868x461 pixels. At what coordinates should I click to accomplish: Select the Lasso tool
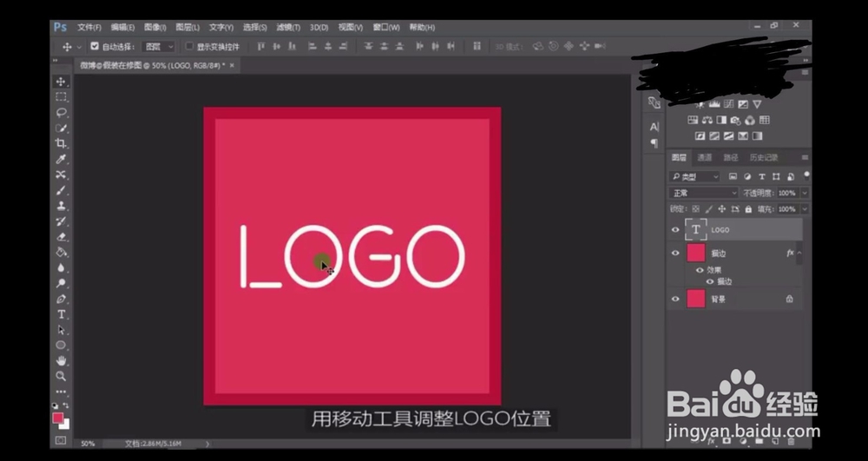(x=61, y=112)
